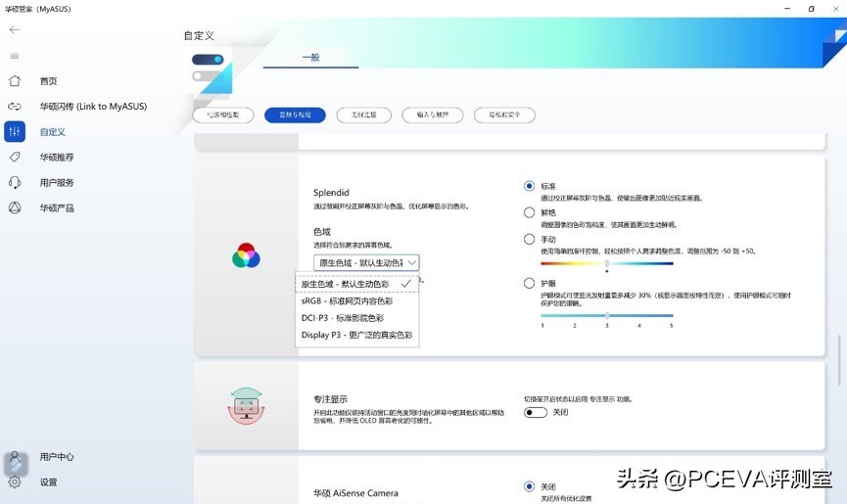Click the color temperature gradient slider
Screen dimensions: 847x504
[x=607, y=264]
